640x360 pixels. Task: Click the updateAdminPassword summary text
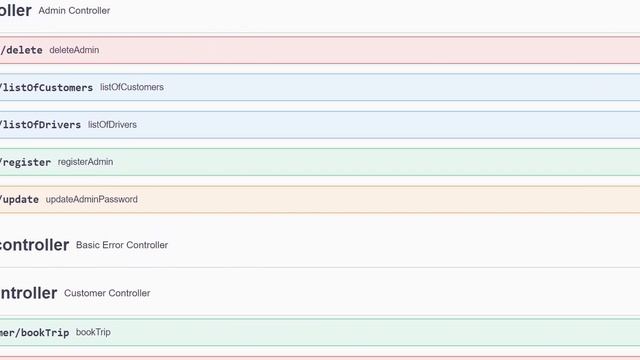91,200
